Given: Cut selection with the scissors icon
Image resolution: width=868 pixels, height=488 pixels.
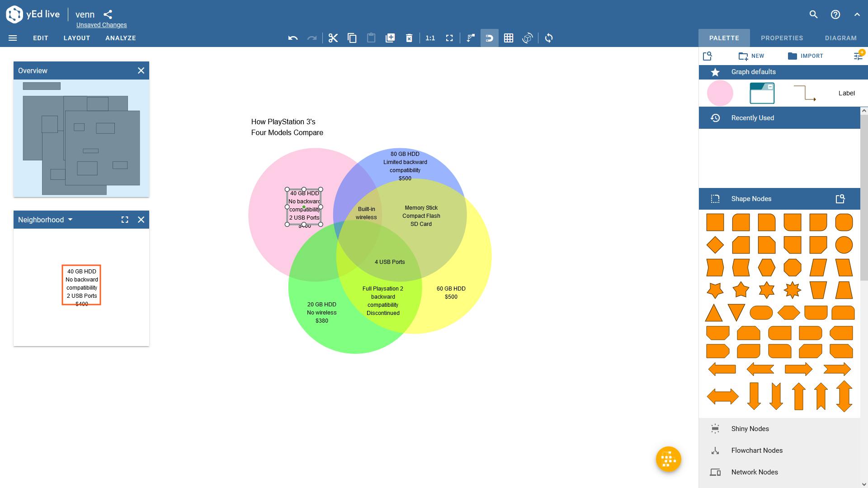Looking at the screenshot, I should (x=333, y=38).
